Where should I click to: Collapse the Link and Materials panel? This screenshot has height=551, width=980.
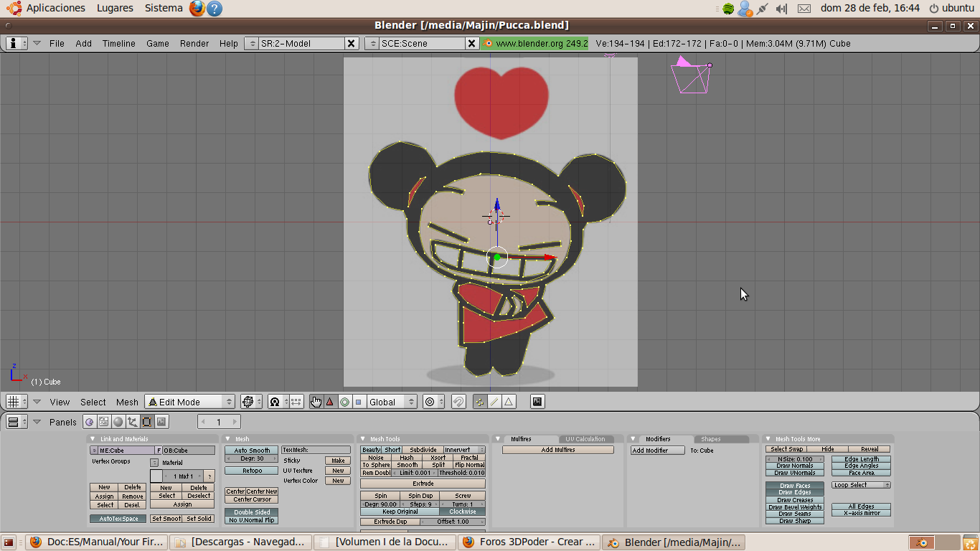click(x=93, y=439)
